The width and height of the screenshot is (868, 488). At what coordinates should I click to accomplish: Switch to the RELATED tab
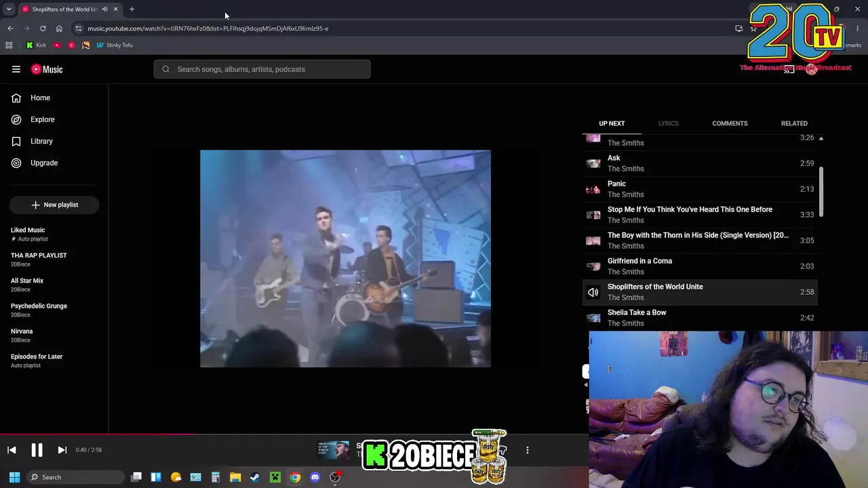click(x=794, y=123)
